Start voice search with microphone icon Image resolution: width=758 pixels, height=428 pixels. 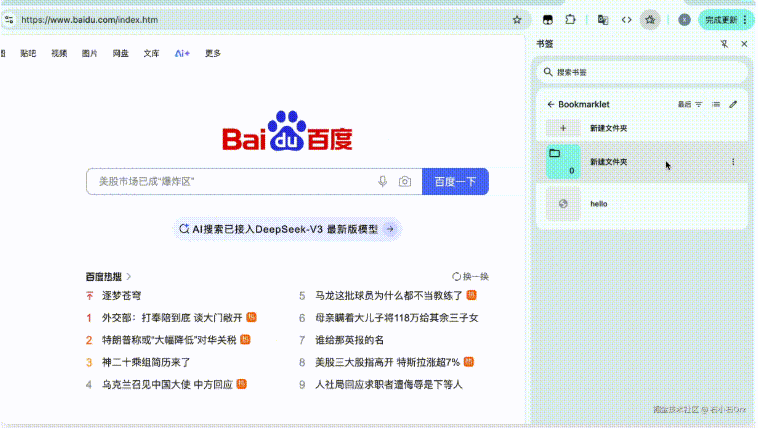point(382,181)
